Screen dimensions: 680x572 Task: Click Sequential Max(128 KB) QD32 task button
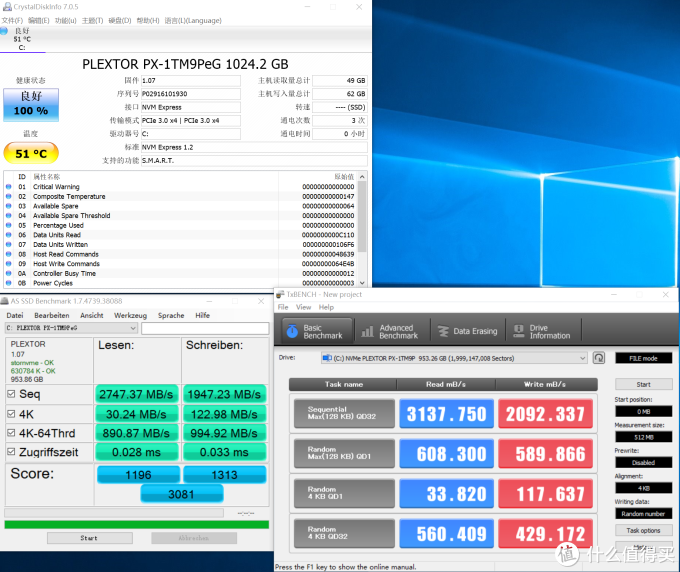coord(344,413)
